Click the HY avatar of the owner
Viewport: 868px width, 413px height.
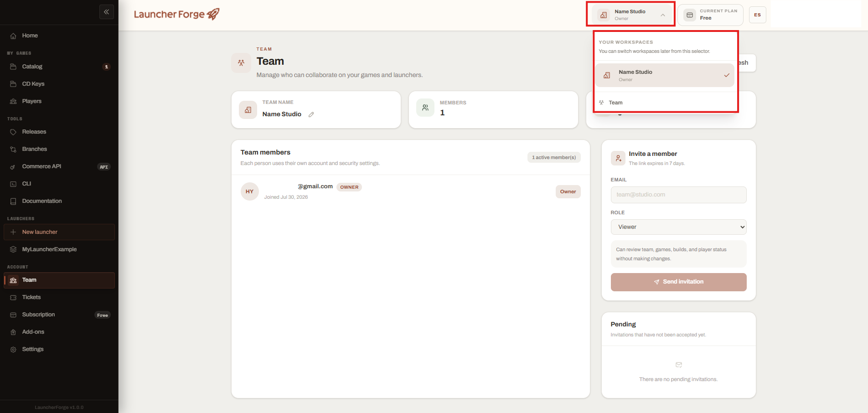[x=250, y=191]
